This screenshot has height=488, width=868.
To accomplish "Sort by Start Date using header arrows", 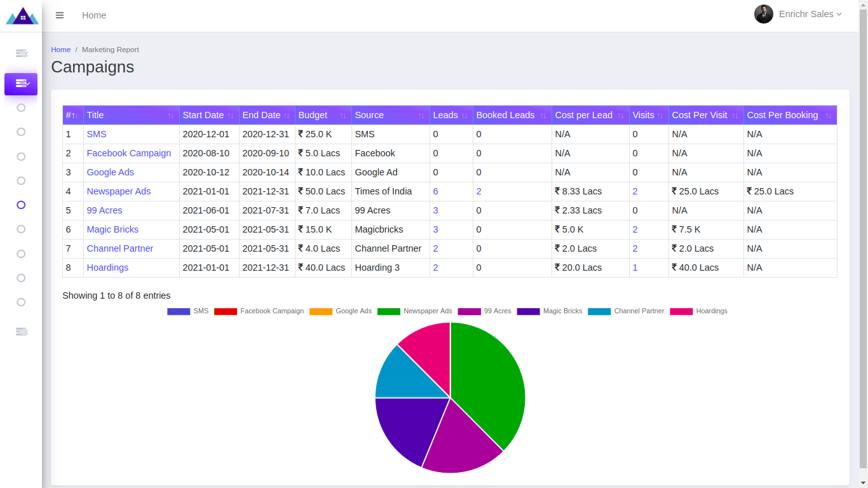I will (x=231, y=116).
